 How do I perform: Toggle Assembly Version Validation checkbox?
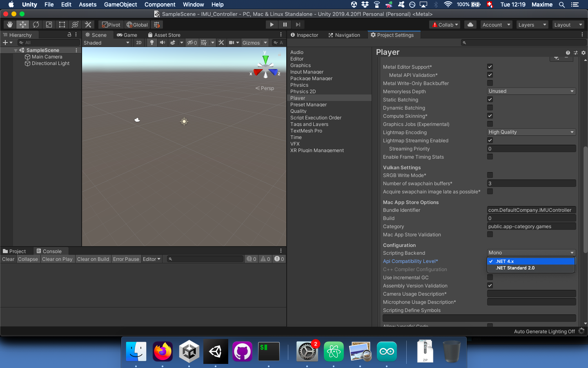(x=490, y=285)
